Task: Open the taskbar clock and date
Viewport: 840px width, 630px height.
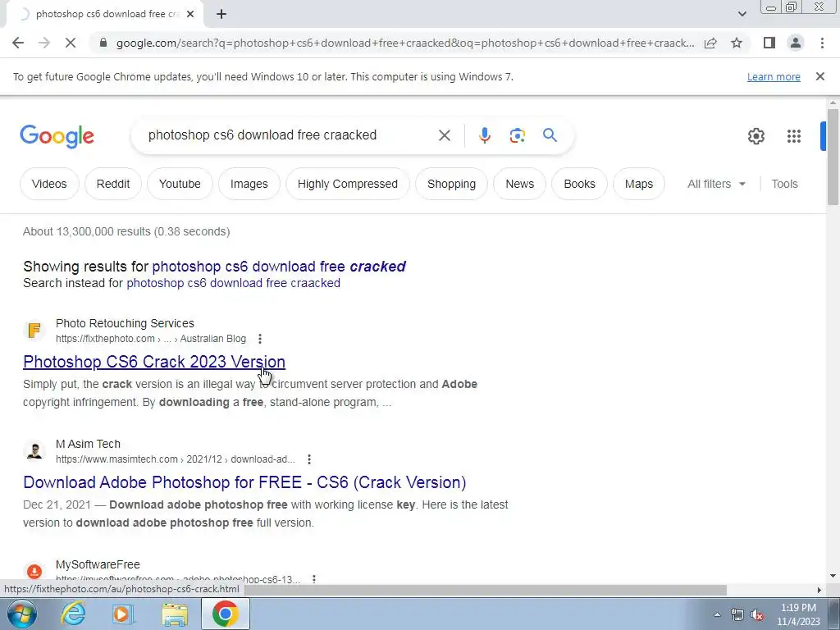Action: [798, 614]
